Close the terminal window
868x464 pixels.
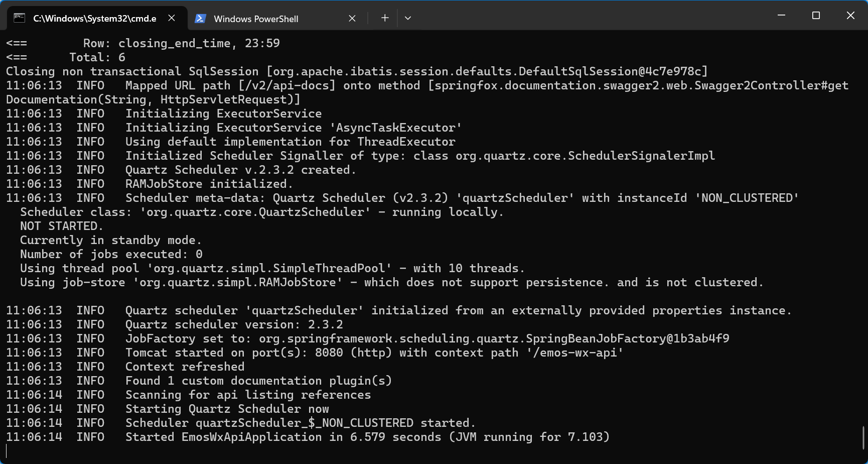[x=850, y=16]
